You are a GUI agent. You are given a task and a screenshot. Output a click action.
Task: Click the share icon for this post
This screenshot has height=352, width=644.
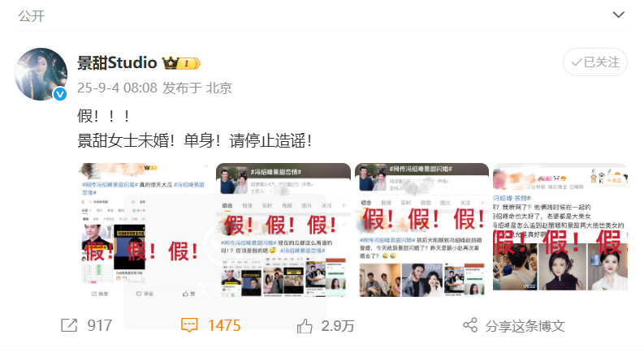click(470, 325)
